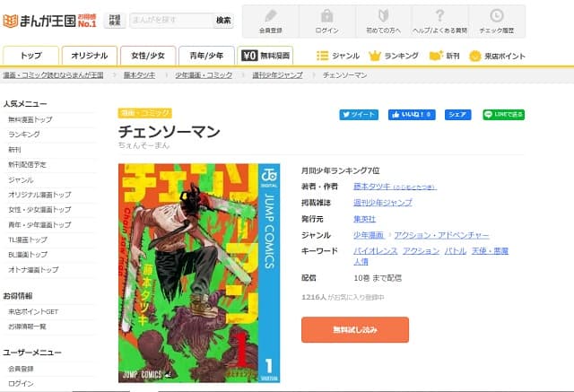Click the 無料試し読み orange button

point(355,330)
